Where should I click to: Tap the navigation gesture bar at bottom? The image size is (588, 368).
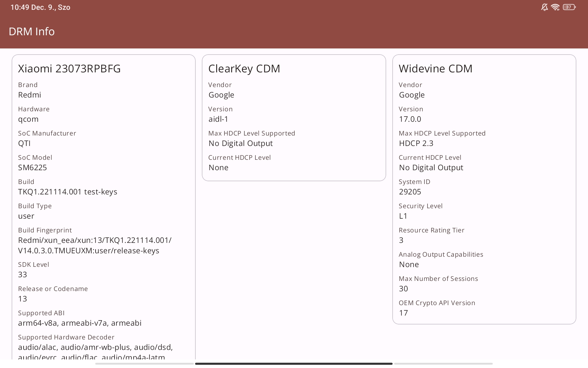click(294, 364)
